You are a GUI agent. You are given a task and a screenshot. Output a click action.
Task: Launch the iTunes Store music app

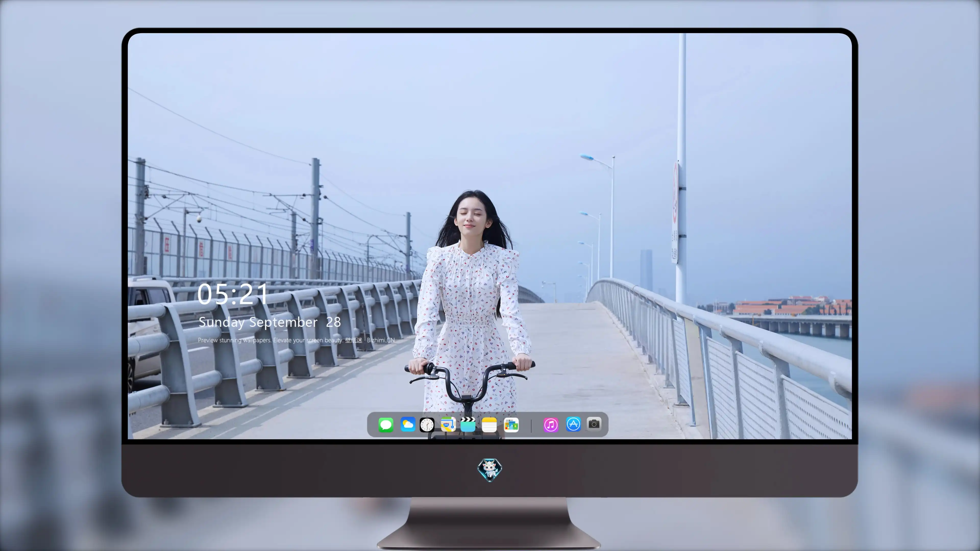[x=550, y=424]
